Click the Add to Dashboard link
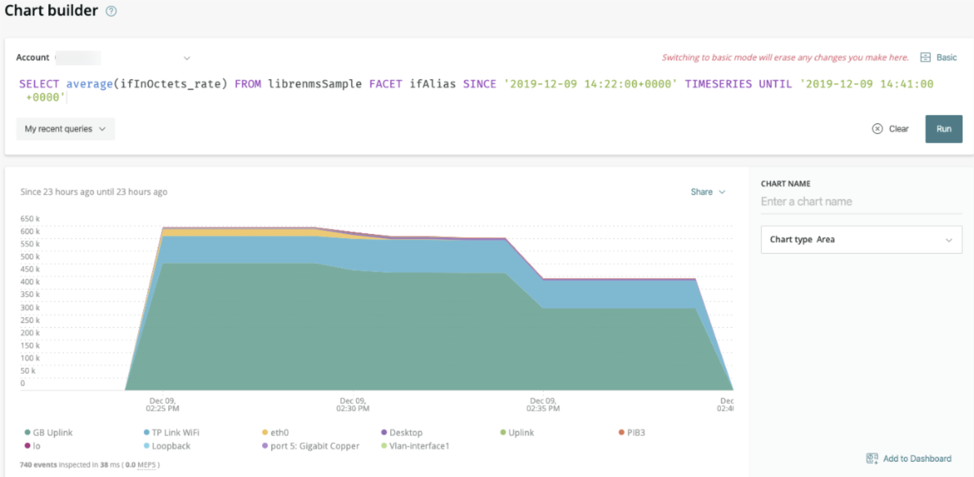Viewport: 974px width, 477px height. (x=917, y=458)
